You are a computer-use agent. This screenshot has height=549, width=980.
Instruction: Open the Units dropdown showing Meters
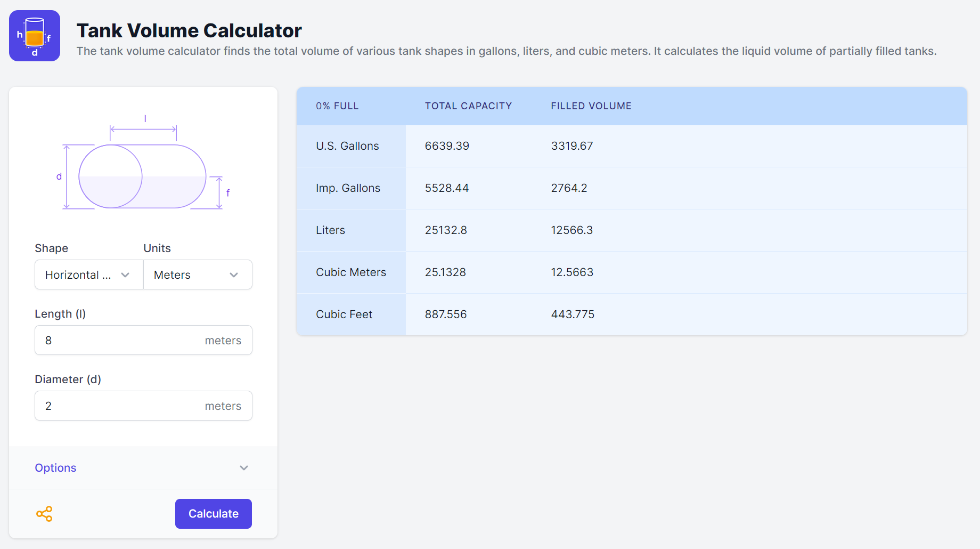(197, 274)
